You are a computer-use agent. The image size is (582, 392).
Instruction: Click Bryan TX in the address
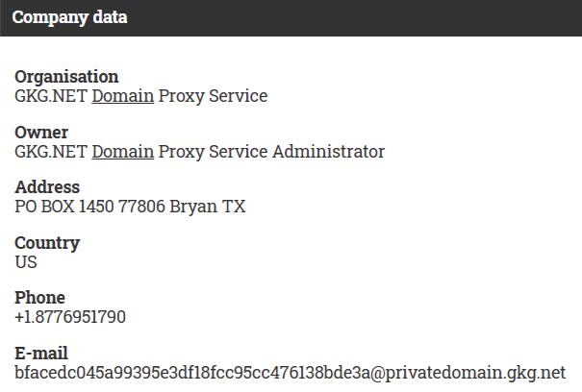(x=208, y=207)
